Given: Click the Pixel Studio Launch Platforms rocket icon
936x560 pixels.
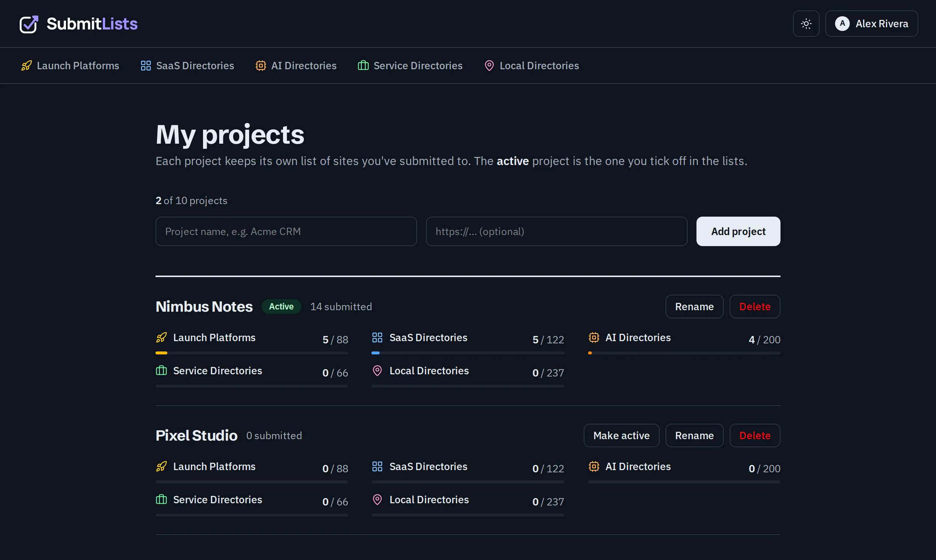Looking at the screenshot, I should (x=161, y=466).
